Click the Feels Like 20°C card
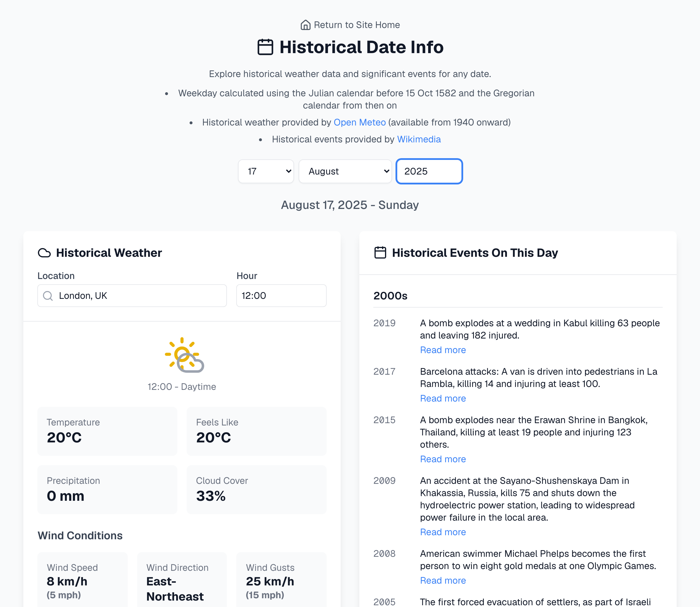The width and height of the screenshot is (700, 607). click(x=257, y=431)
